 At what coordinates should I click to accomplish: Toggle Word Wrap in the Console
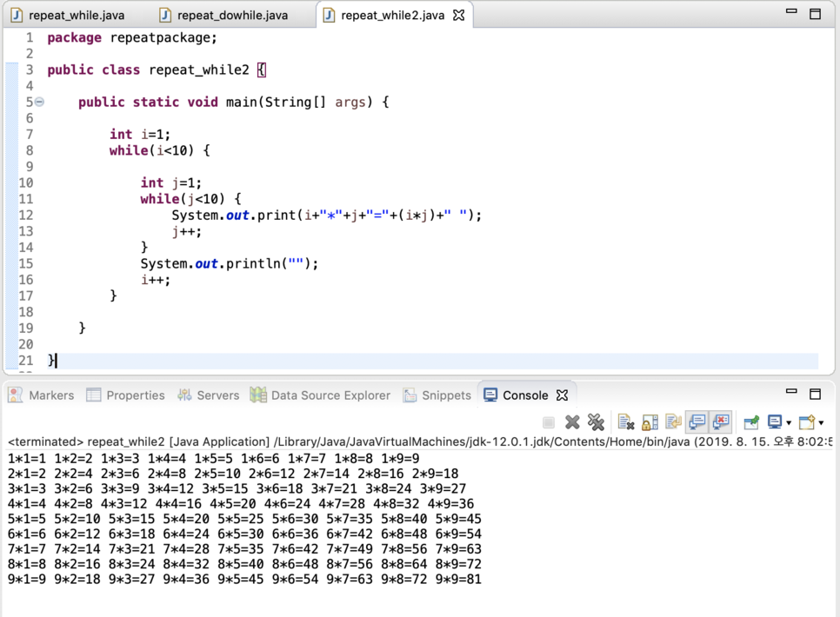[x=673, y=422]
